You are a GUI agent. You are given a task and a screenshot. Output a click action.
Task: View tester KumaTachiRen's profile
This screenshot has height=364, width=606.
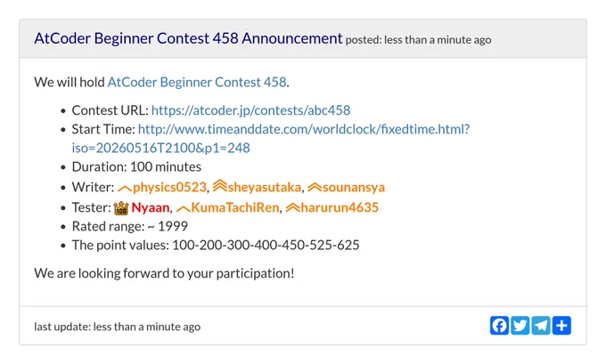click(235, 207)
